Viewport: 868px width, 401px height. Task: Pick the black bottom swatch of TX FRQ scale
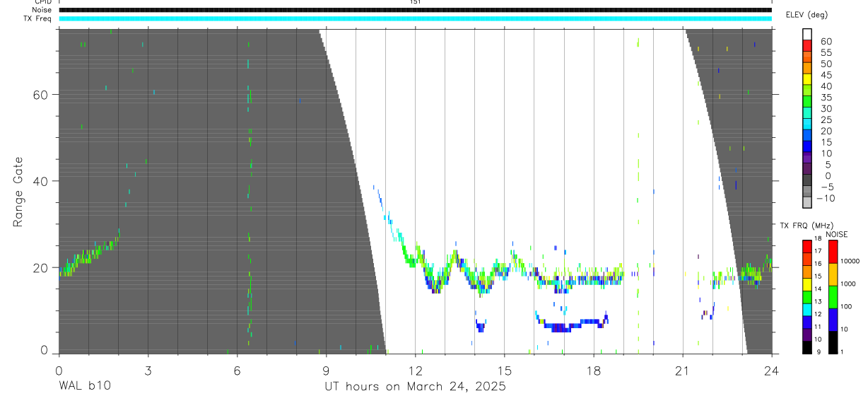(807, 347)
